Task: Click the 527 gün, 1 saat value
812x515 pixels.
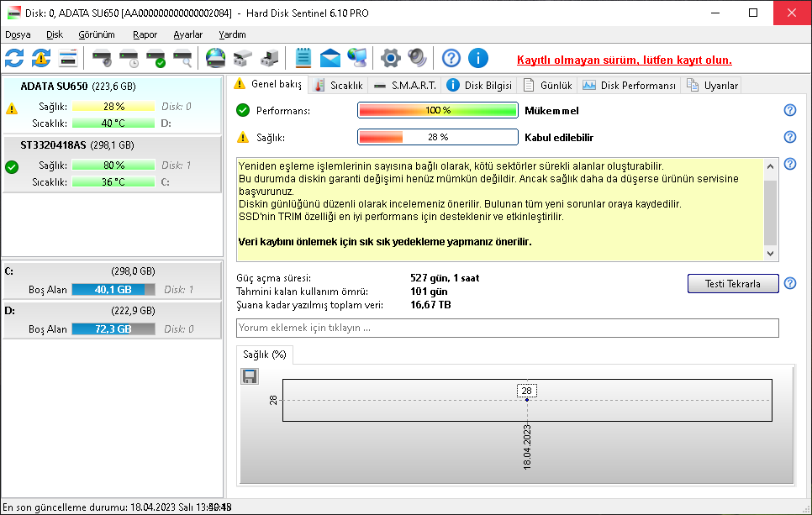Action: [445, 278]
